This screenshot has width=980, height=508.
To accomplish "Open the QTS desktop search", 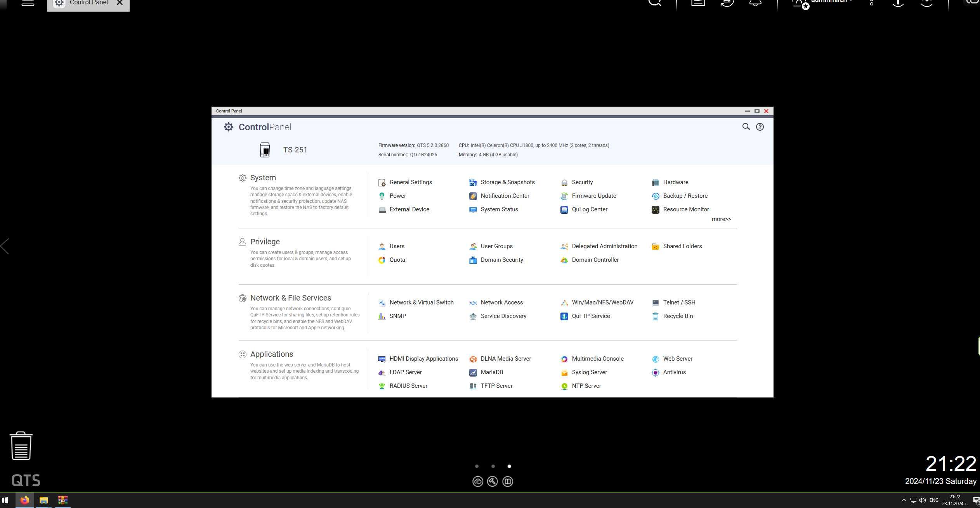I will pos(655,3).
